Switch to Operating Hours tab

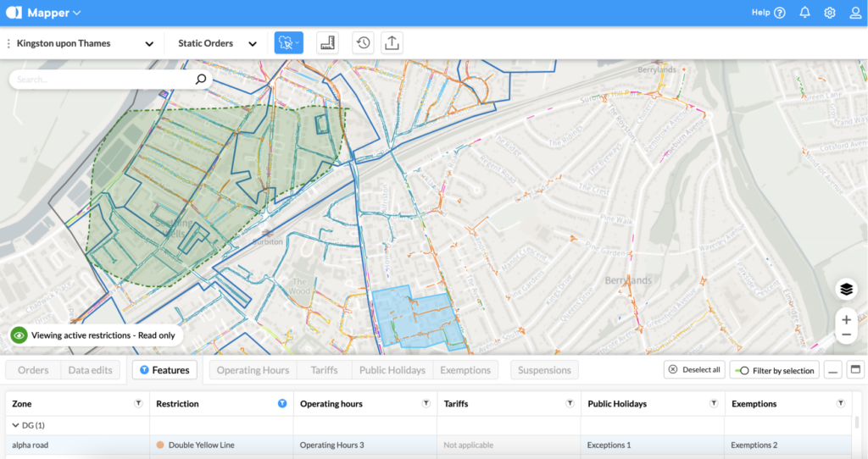tap(252, 370)
